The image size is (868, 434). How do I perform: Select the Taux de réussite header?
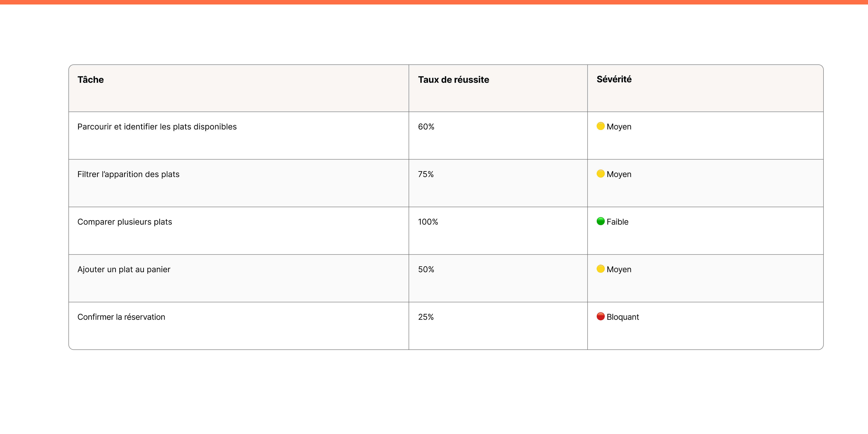[453, 79]
